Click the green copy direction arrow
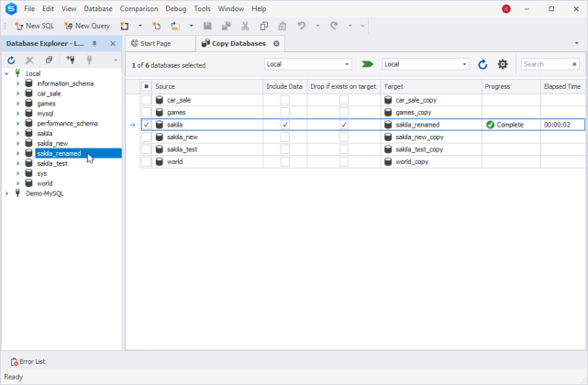 click(x=368, y=64)
